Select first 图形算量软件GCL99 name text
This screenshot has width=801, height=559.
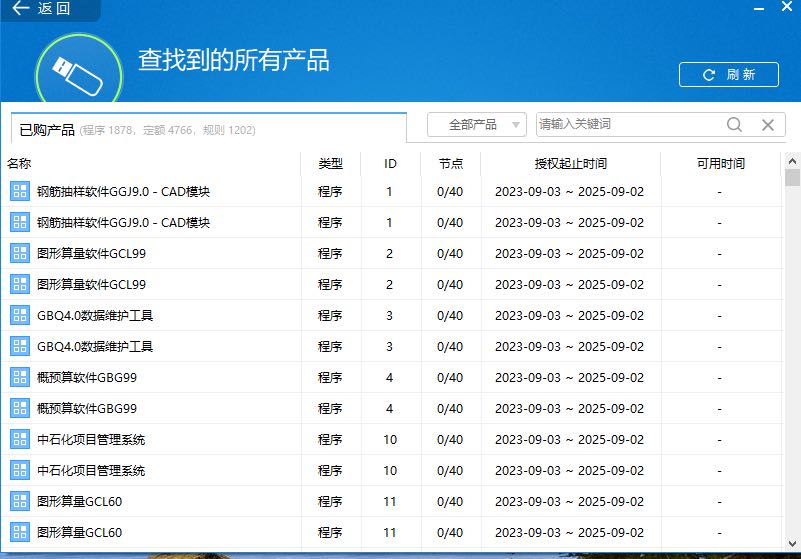[91, 253]
